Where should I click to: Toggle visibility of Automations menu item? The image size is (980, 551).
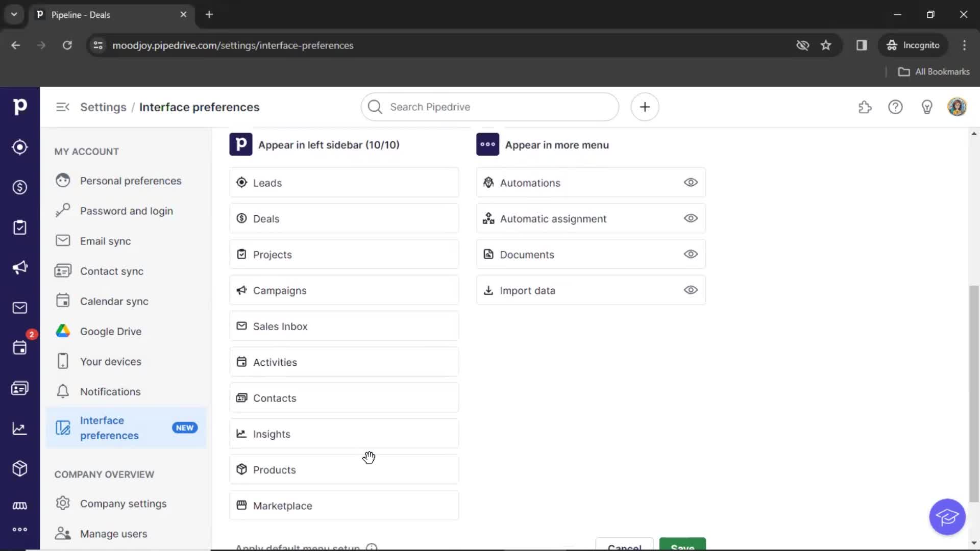(691, 182)
